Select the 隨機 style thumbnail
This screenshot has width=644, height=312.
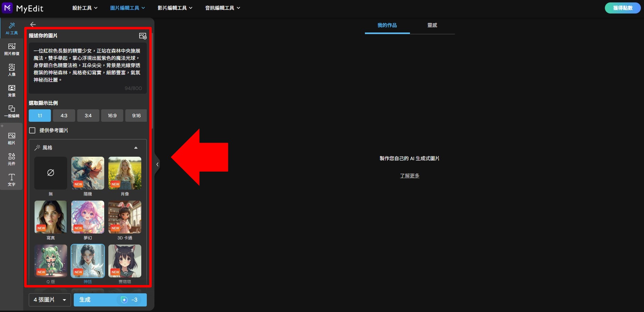pyautogui.click(x=88, y=173)
